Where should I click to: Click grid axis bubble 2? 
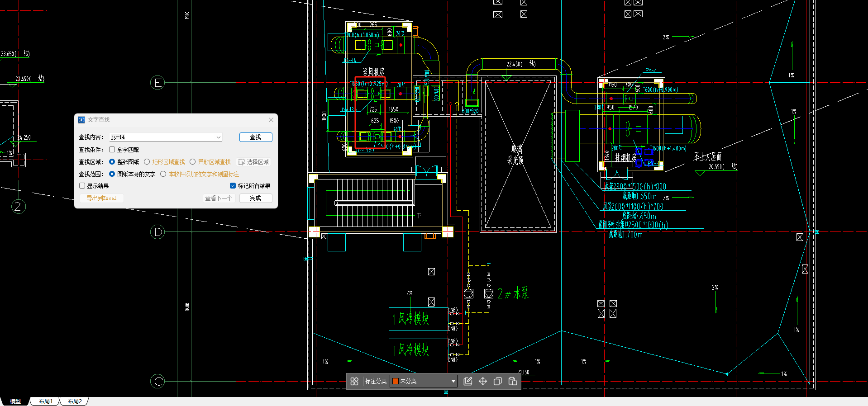point(18,207)
